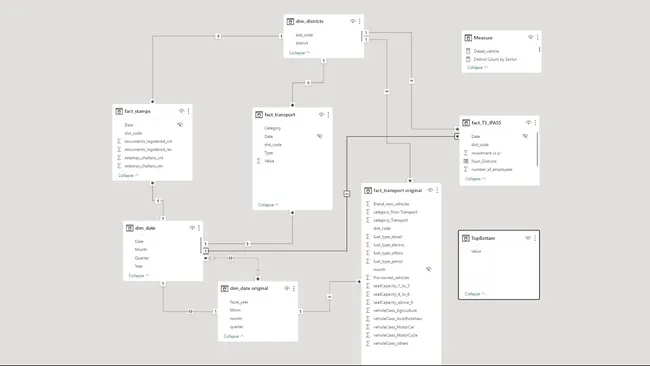Click the fact_transport original table icon
This screenshot has height=366, width=650.
pyautogui.click(x=368, y=191)
